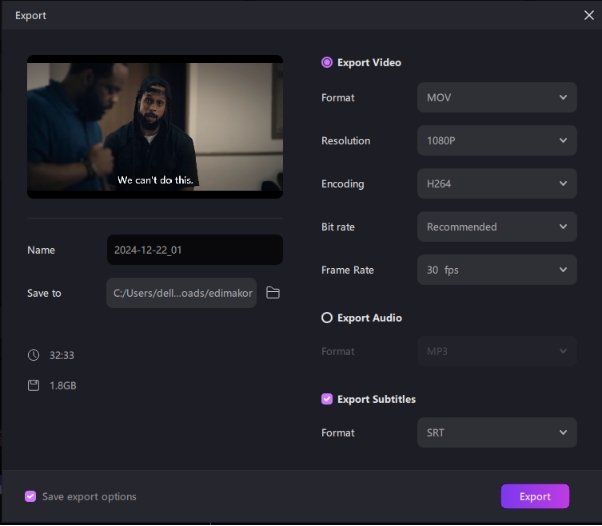Click the 1.8GB file size text
Screen dimensions: 602x526
click(63, 385)
